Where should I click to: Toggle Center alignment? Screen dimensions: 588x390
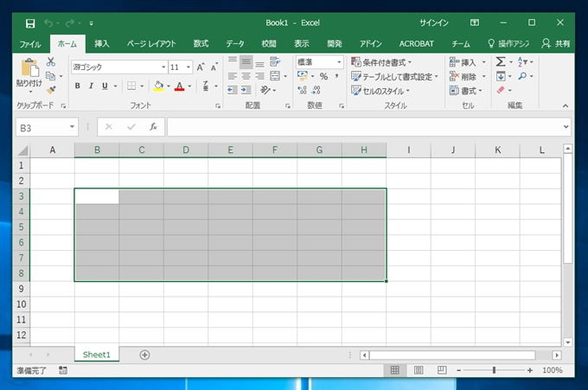tap(246, 76)
